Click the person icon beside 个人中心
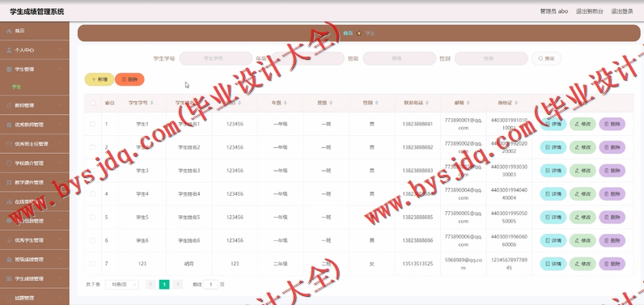 click(x=9, y=50)
